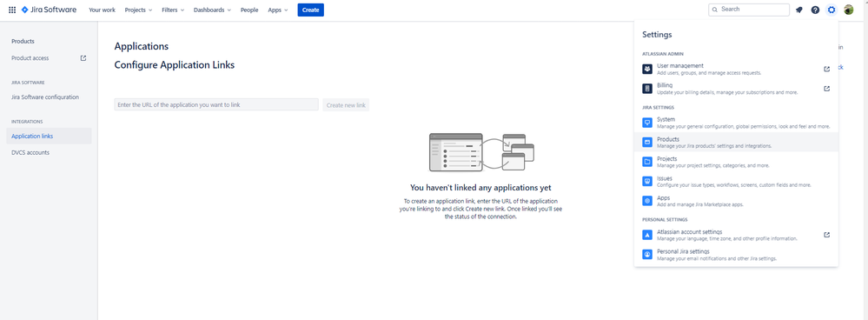Select System in Jira settings

[x=736, y=123]
